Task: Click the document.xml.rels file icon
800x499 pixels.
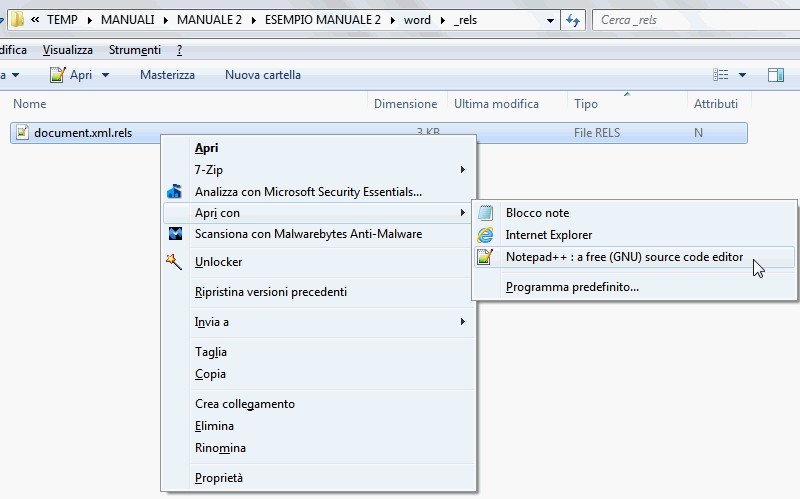Action: click(x=22, y=132)
